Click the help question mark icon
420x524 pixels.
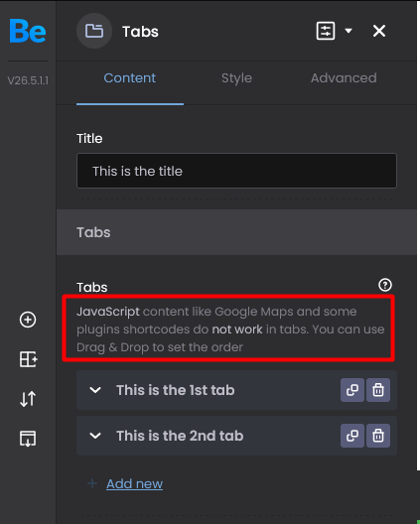[x=385, y=285]
